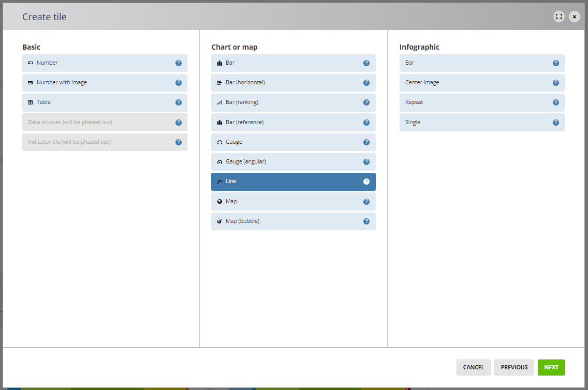588x390 pixels.
Task: Select Data sources (will be phased out)
Action: [x=105, y=123]
